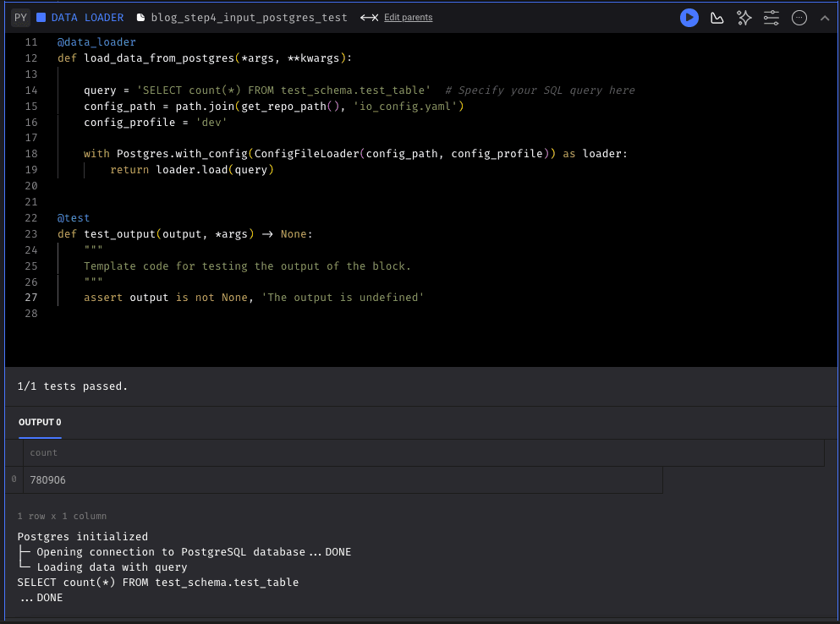Screen dimensions: 840x624
Task: Click the @test decorator on line 22
Action: 74,218
